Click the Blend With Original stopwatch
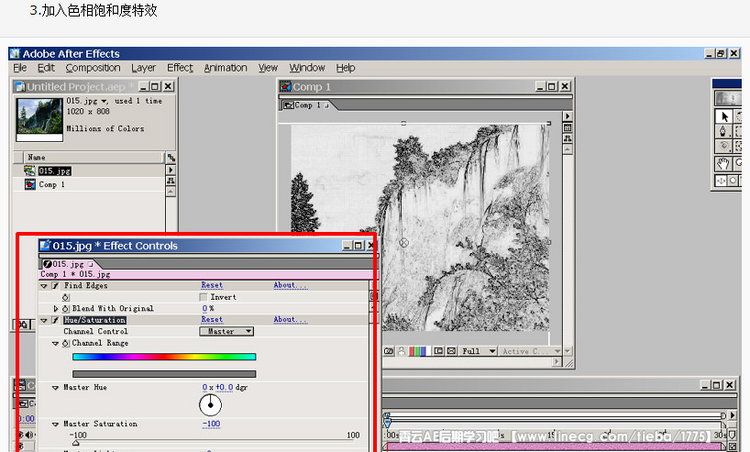 [66, 309]
